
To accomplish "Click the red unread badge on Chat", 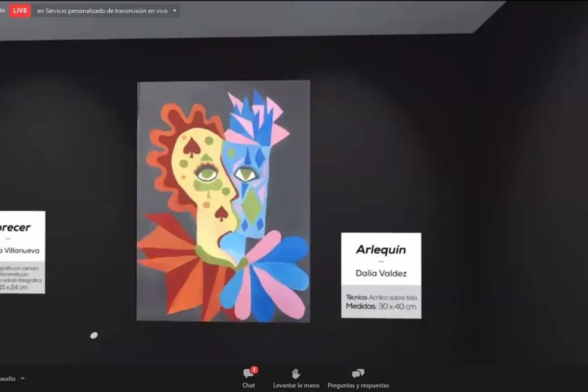I will pos(254,369).
